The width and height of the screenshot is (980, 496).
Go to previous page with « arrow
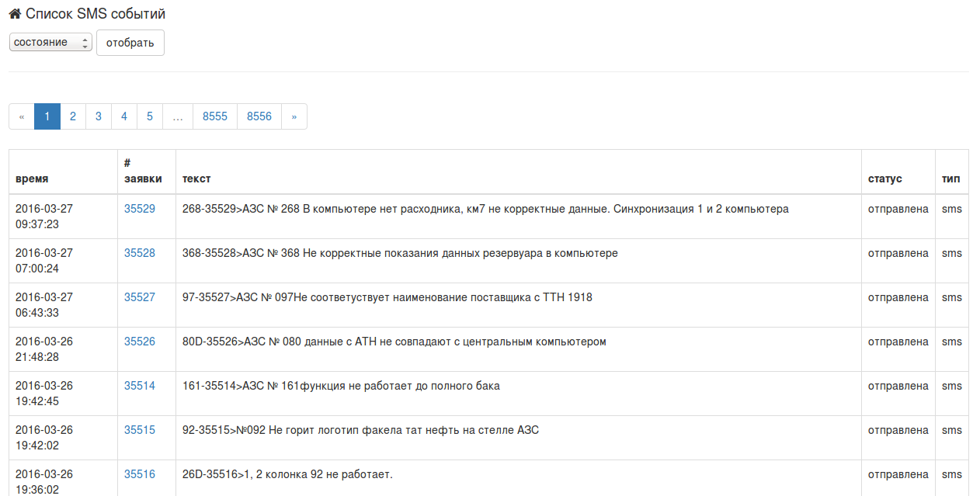click(x=22, y=116)
